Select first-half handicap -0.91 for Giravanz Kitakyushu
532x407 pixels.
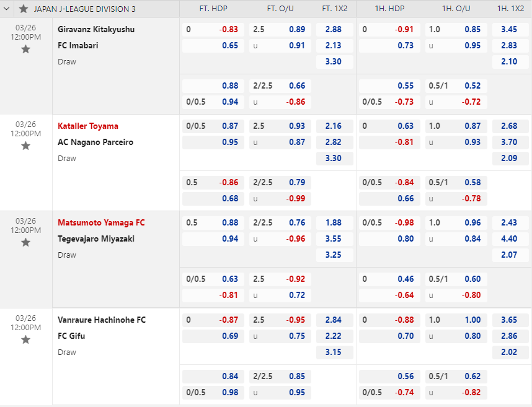point(389,30)
